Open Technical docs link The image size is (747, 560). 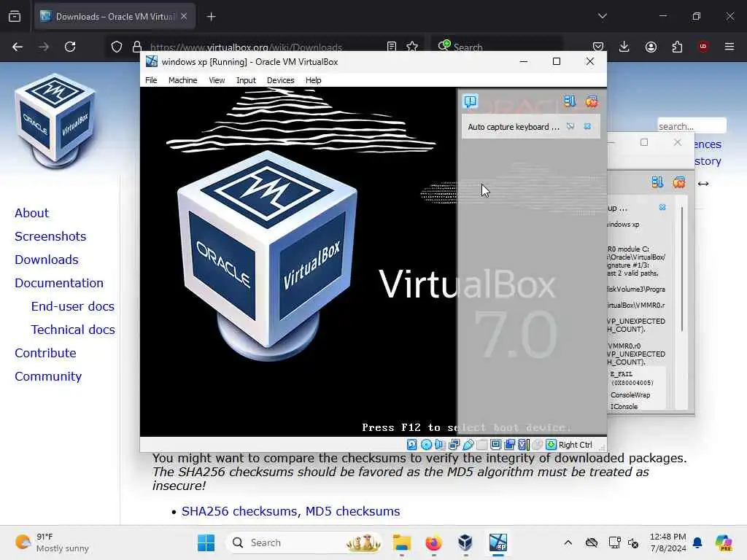[73, 330]
